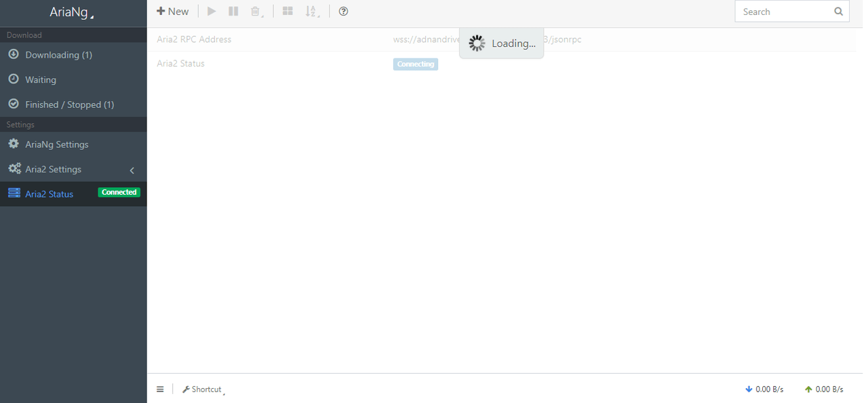Click the Downloading arrow icon in sidebar
The image size is (868, 403).
[x=13, y=54]
